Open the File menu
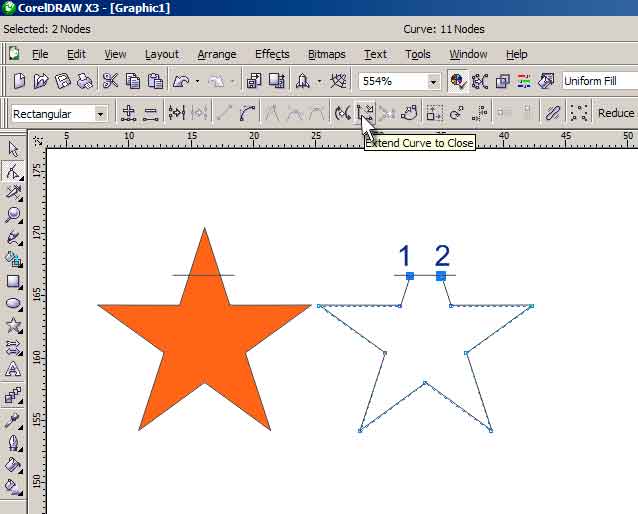Image resolution: width=638 pixels, height=514 pixels. point(40,54)
